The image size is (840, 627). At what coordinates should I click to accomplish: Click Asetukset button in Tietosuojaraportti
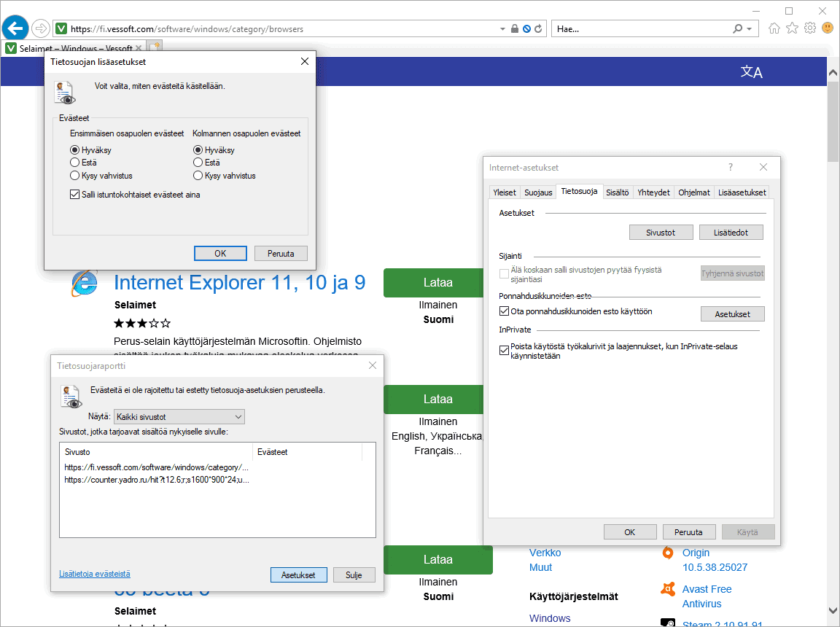tap(298, 575)
